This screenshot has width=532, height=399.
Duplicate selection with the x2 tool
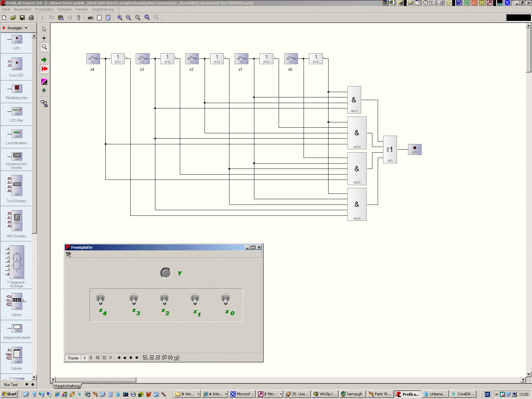coord(69,18)
